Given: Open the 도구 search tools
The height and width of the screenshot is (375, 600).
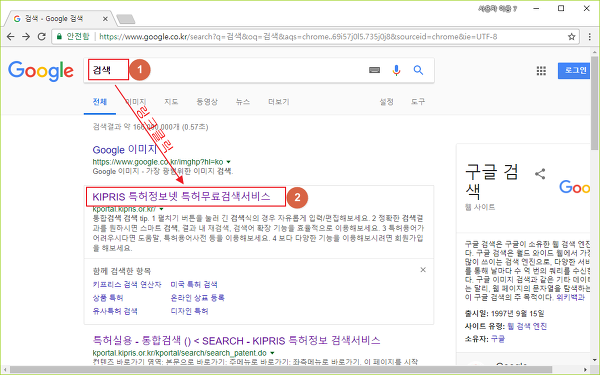Looking at the screenshot, I should coord(418,102).
